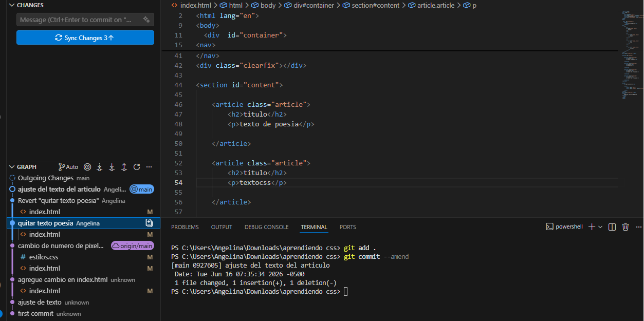The height and width of the screenshot is (321, 644).
Task: Click the git commit --amend terminal line
Action: click(290, 256)
